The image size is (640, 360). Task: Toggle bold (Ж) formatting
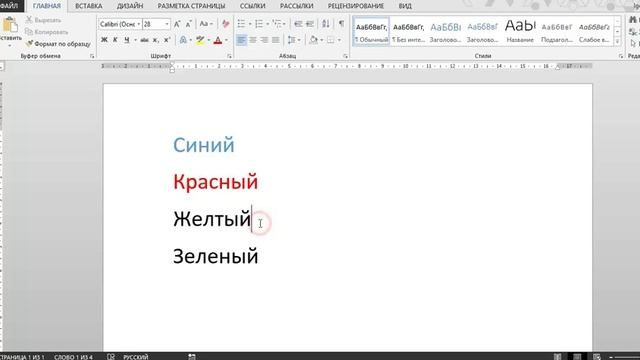(104, 40)
